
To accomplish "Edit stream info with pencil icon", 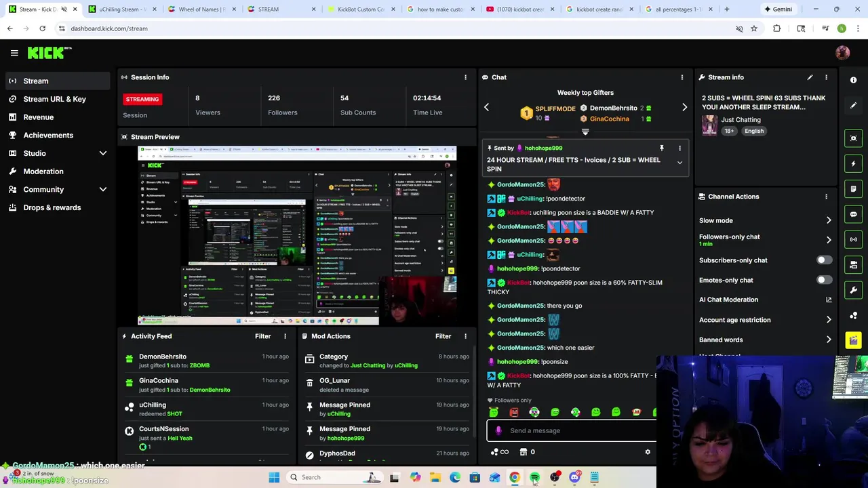I will [x=810, y=77].
